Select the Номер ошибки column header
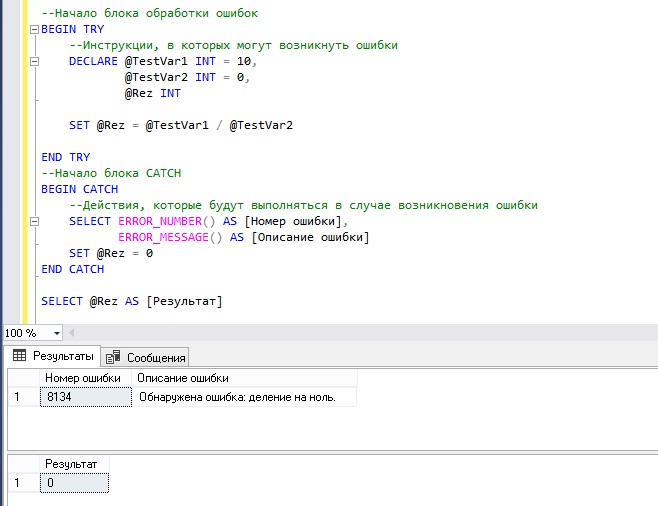This screenshot has width=658, height=506. click(x=83, y=378)
